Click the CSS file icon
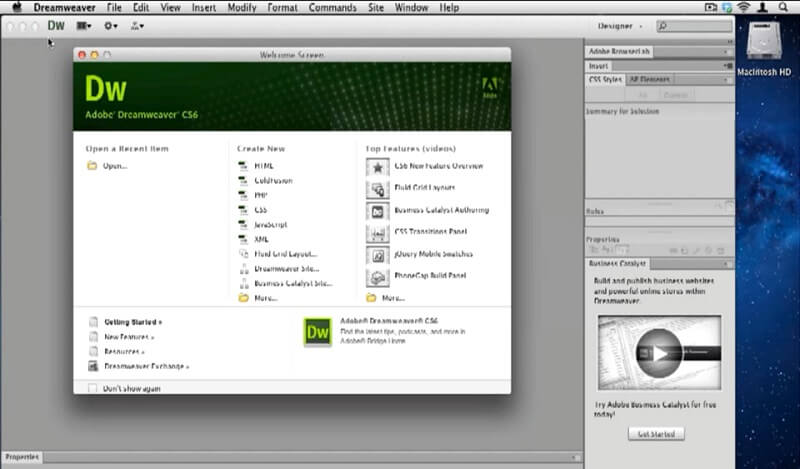 (x=243, y=210)
